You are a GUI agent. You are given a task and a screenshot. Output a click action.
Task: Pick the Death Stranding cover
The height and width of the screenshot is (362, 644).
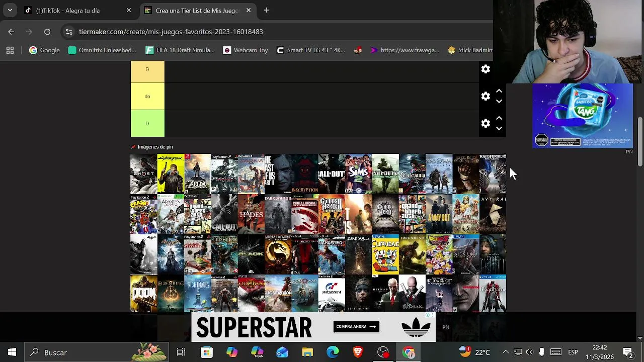pyautogui.click(x=493, y=254)
